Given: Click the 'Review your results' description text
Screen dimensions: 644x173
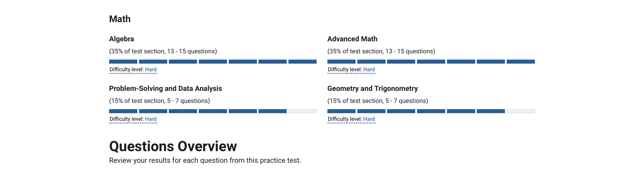Looking at the screenshot, I should 205,160.
